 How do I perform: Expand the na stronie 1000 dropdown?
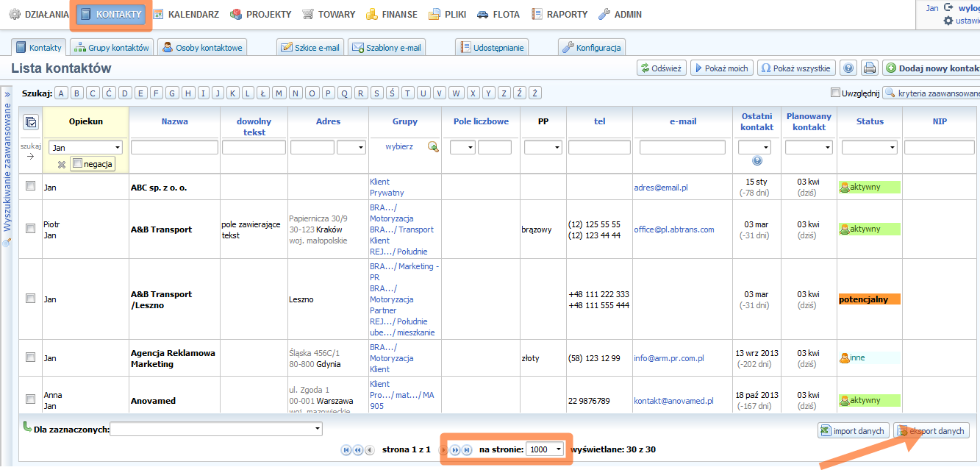point(545,449)
